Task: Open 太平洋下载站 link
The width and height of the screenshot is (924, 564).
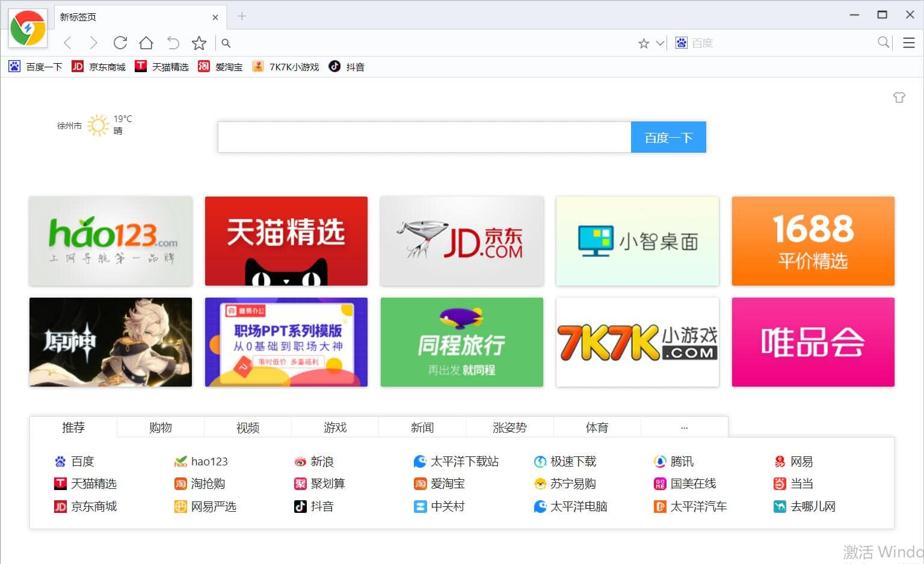Action: (457, 461)
